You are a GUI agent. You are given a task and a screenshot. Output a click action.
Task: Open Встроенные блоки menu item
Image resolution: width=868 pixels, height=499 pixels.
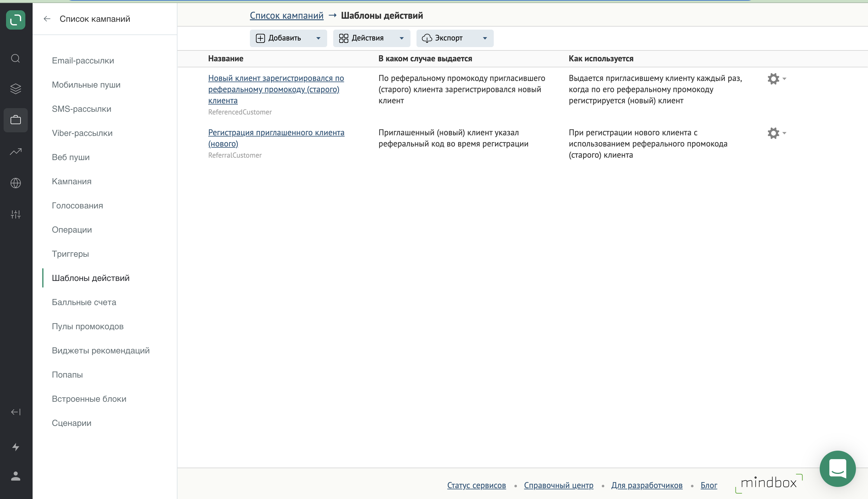coord(89,399)
